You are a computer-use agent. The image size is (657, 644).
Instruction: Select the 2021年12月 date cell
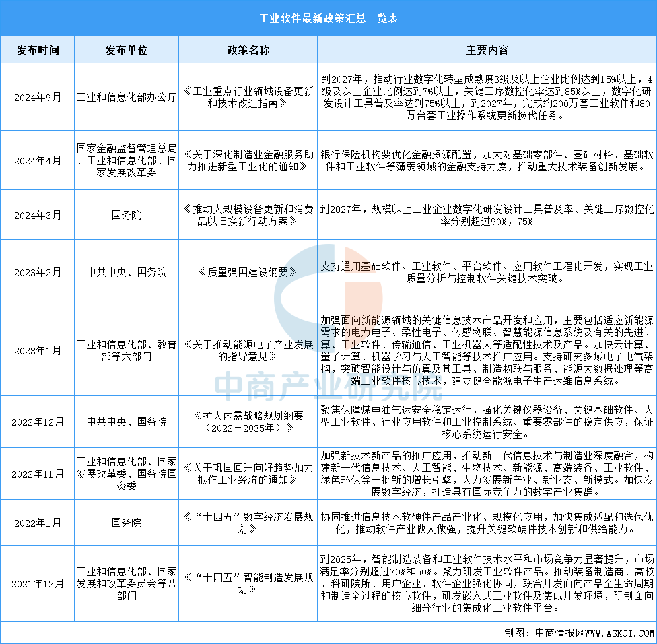point(38,583)
